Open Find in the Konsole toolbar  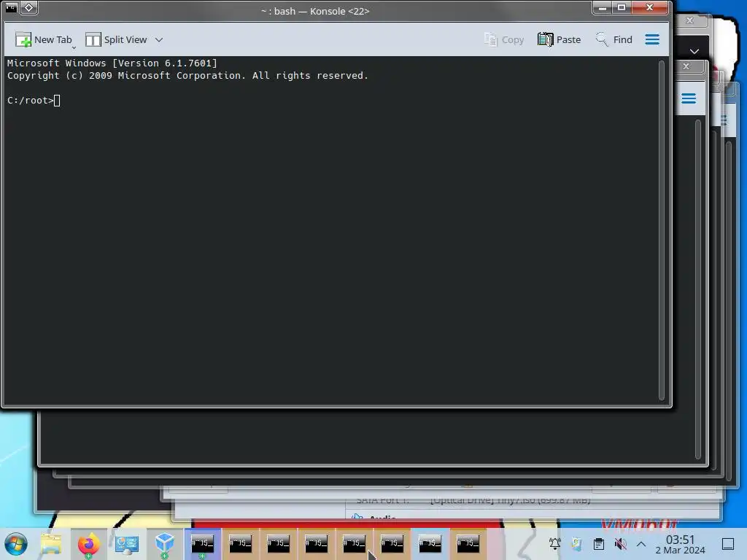614,39
